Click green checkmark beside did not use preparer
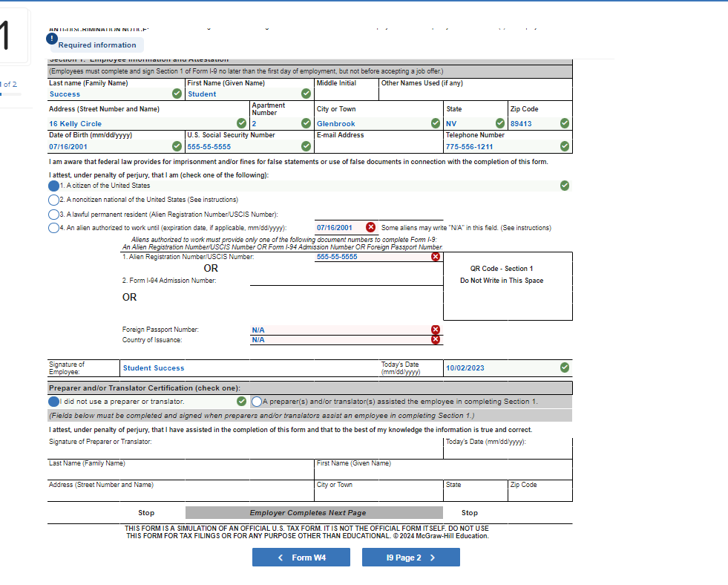This screenshot has width=728, height=585. [241, 401]
